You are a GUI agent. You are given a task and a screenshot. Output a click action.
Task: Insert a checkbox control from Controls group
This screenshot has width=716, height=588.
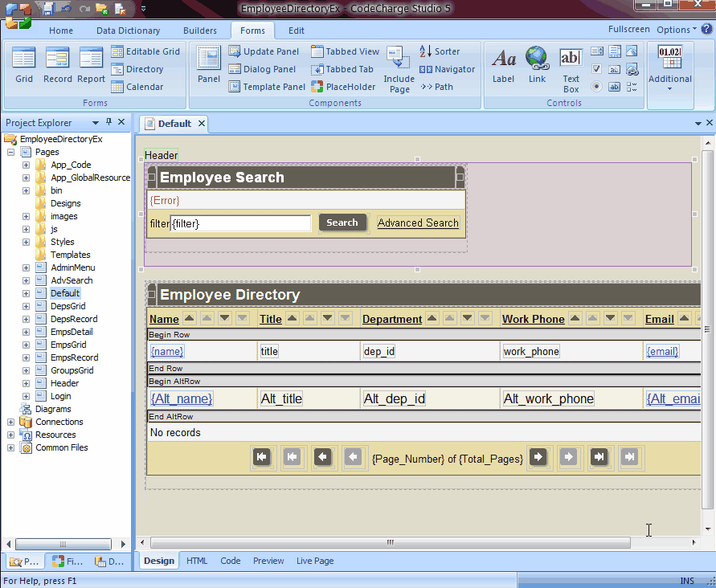click(x=596, y=69)
